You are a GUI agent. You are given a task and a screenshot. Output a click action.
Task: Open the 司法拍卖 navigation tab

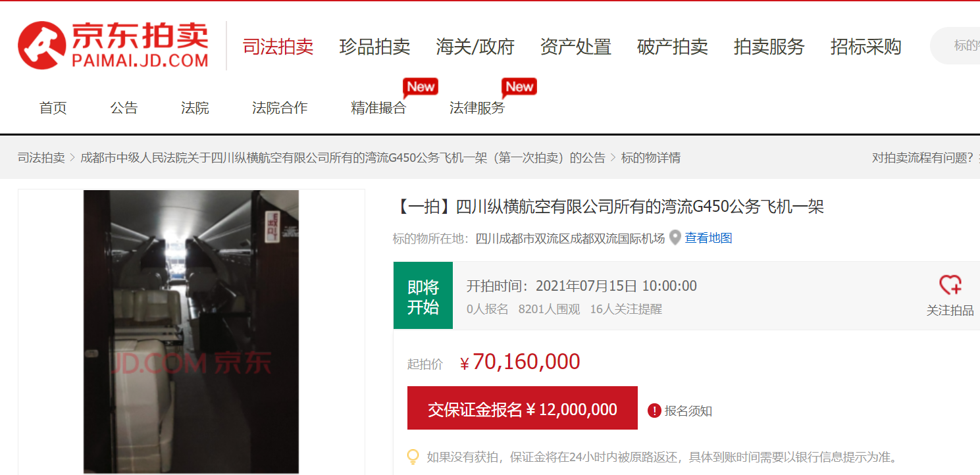(278, 47)
